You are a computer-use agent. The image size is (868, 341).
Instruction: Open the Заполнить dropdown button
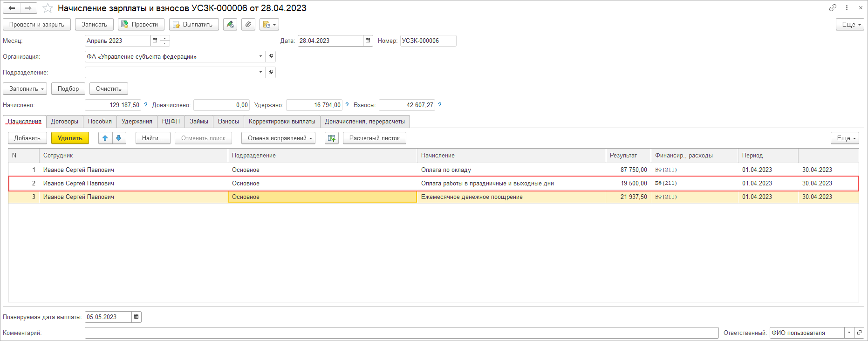pos(25,89)
